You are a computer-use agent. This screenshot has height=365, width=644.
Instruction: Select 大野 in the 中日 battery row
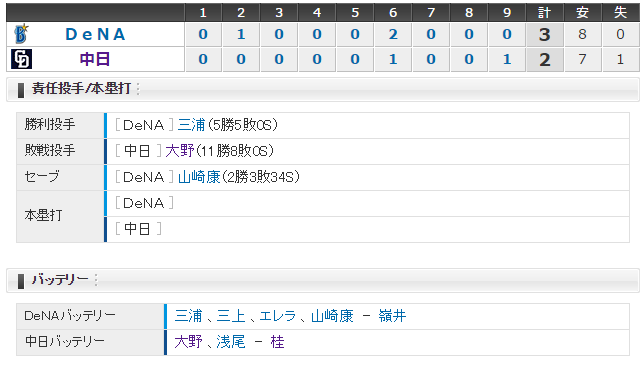coord(189,342)
